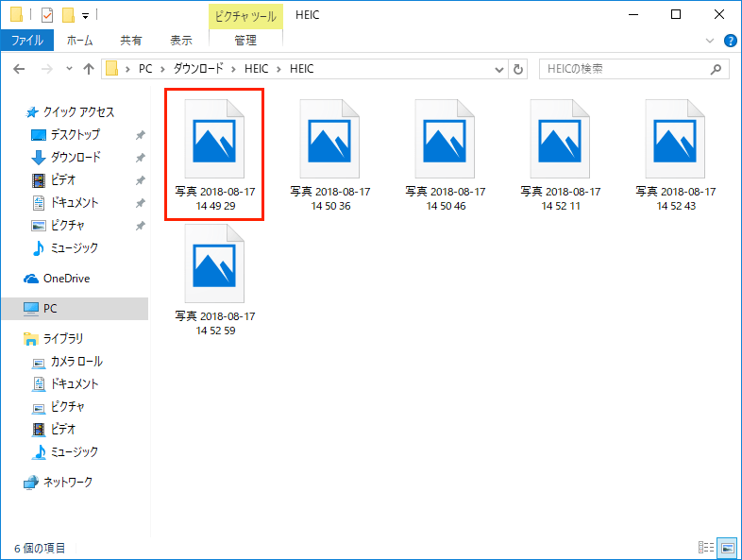Switch to the ホーム ribbon tab
This screenshot has width=742, height=560.
79,41
